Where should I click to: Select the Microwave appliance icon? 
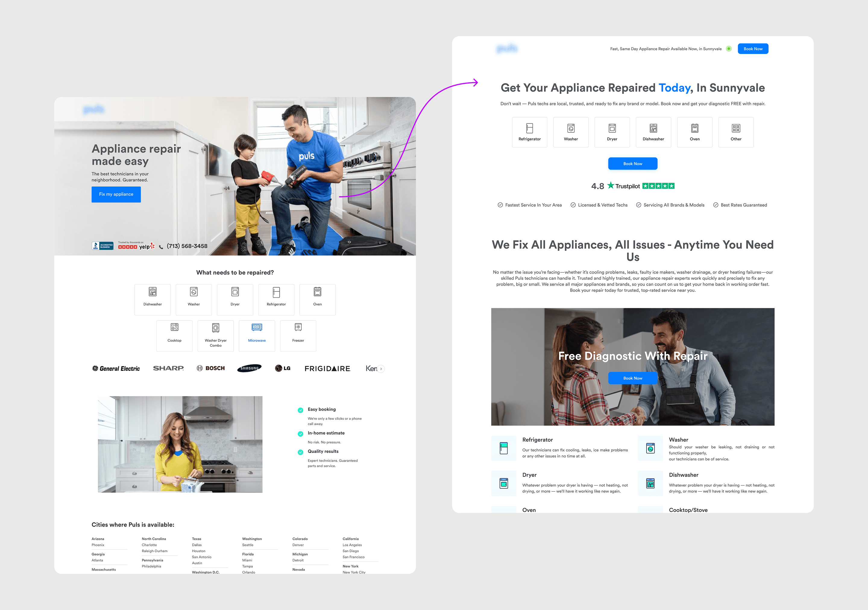click(x=257, y=328)
